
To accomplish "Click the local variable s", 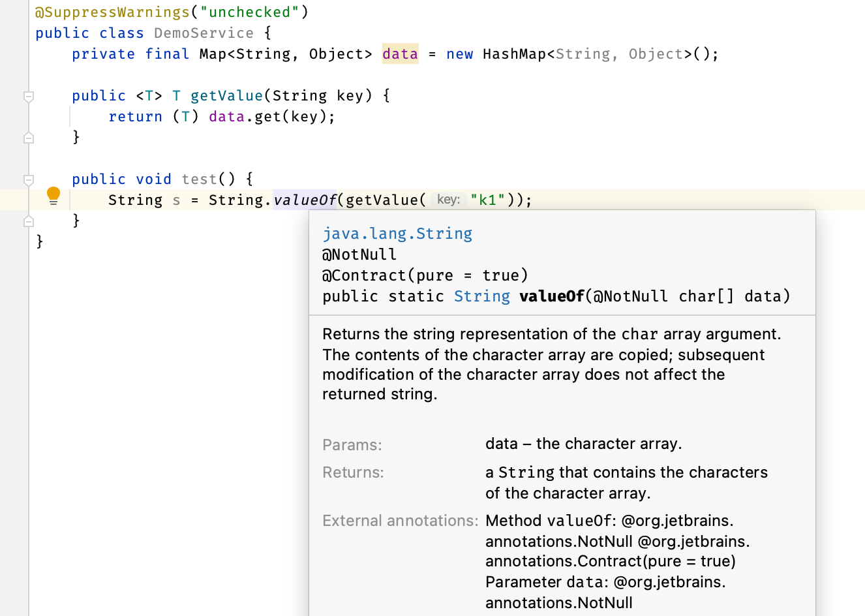I will tap(176, 200).
